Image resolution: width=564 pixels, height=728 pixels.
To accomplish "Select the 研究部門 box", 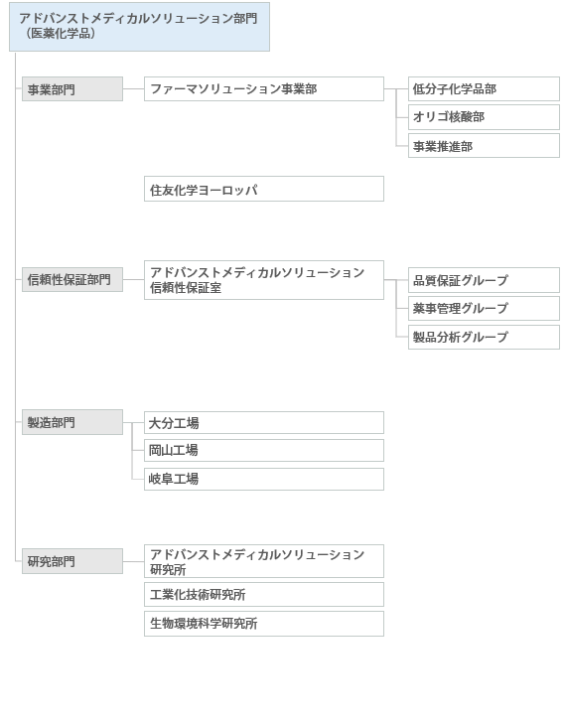I will pyautogui.click(x=72, y=561).
